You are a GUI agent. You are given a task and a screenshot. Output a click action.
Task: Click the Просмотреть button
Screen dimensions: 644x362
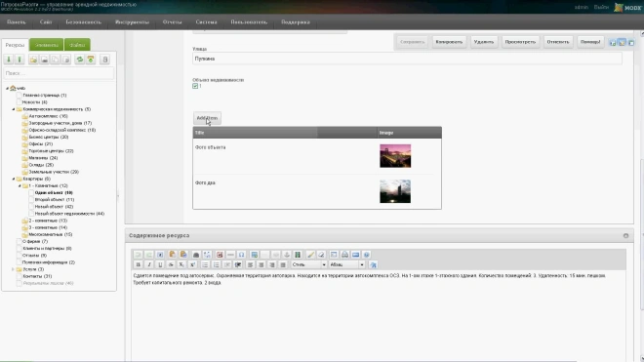tap(520, 42)
